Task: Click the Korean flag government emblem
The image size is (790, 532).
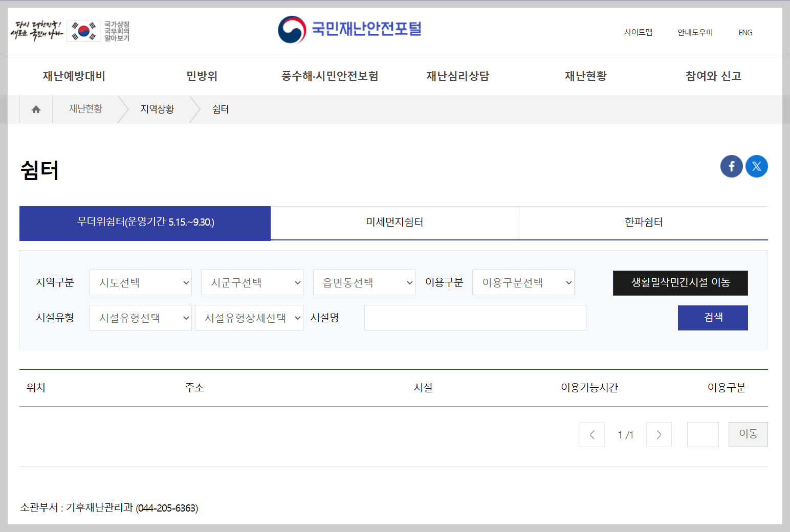Action: point(83,31)
